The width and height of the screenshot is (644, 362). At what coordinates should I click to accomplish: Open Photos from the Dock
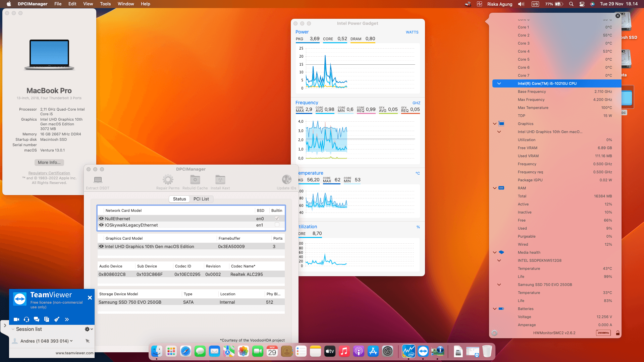(243, 351)
